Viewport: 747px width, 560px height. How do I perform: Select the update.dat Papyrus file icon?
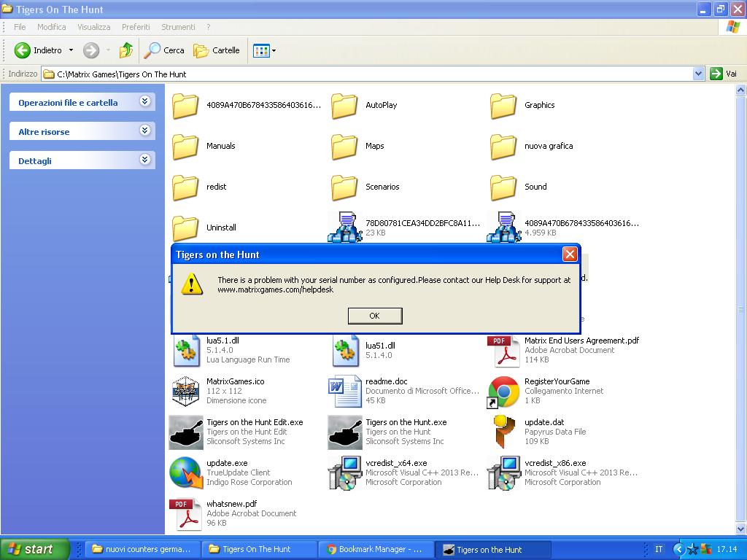point(503,432)
